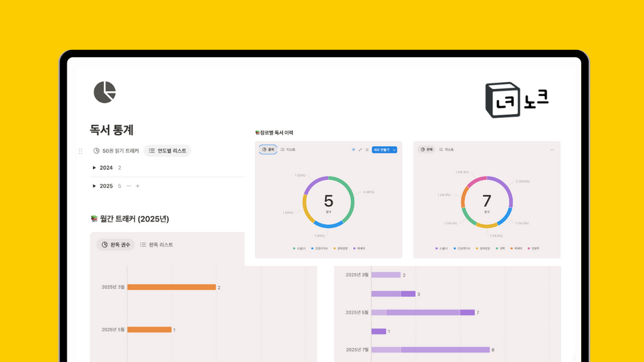This screenshot has width=644, height=362.
Task: Click the orange legend entry under the 7-total donut
Action: (x=516, y=249)
